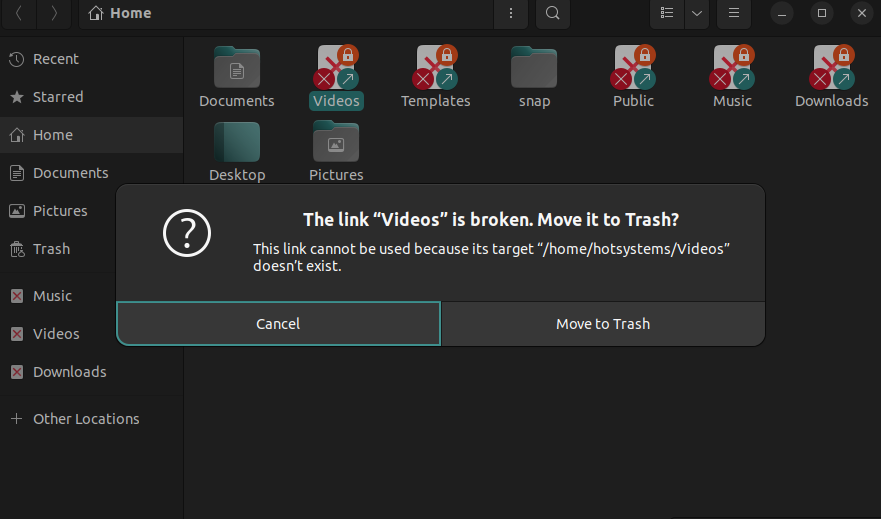Switch to list view via toolbar icon

[x=667, y=13]
